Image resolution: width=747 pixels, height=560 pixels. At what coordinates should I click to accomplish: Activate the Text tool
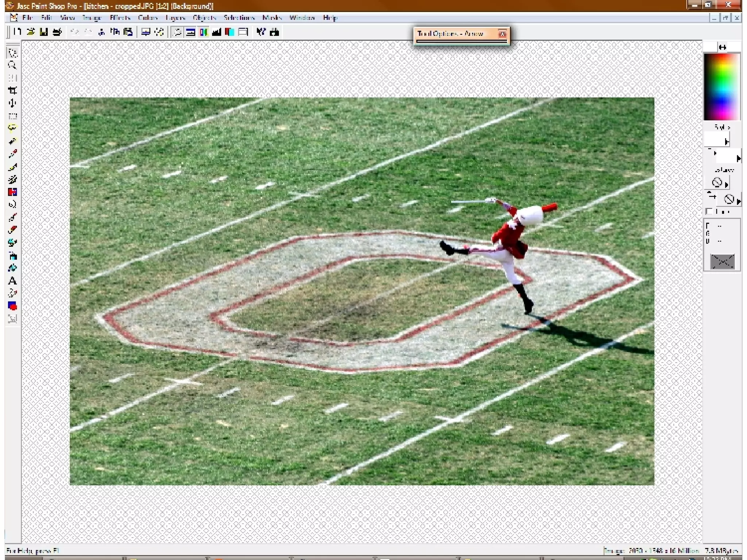[12, 281]
